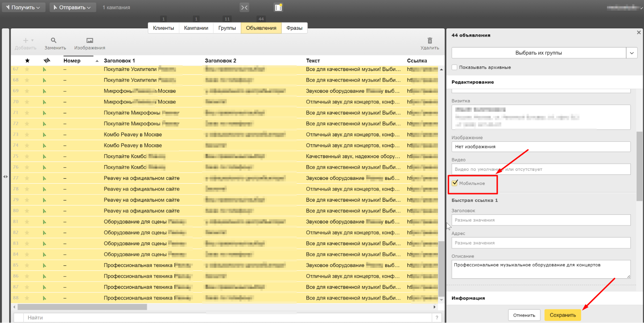This screenshot has width=644, height=323.
Task: Switch to the Кампании tab
Action: point(196,28)
